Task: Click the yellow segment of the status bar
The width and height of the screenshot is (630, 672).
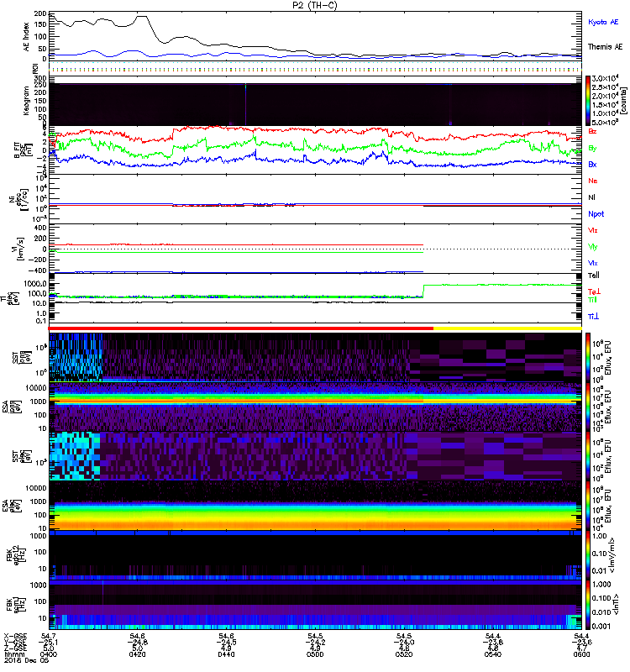Action: [507, 328]
